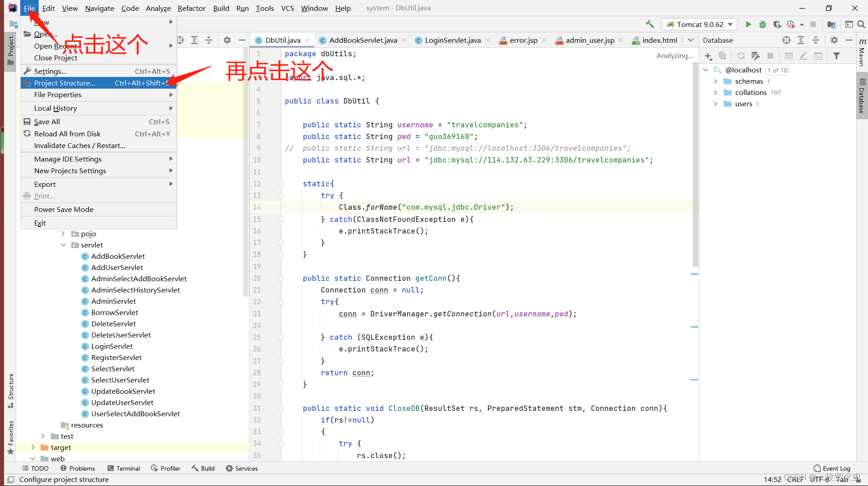This screenshot has width=868, height=486.
Task: Open AddBookServlet class in tree
Action: (x=118, y=256)
